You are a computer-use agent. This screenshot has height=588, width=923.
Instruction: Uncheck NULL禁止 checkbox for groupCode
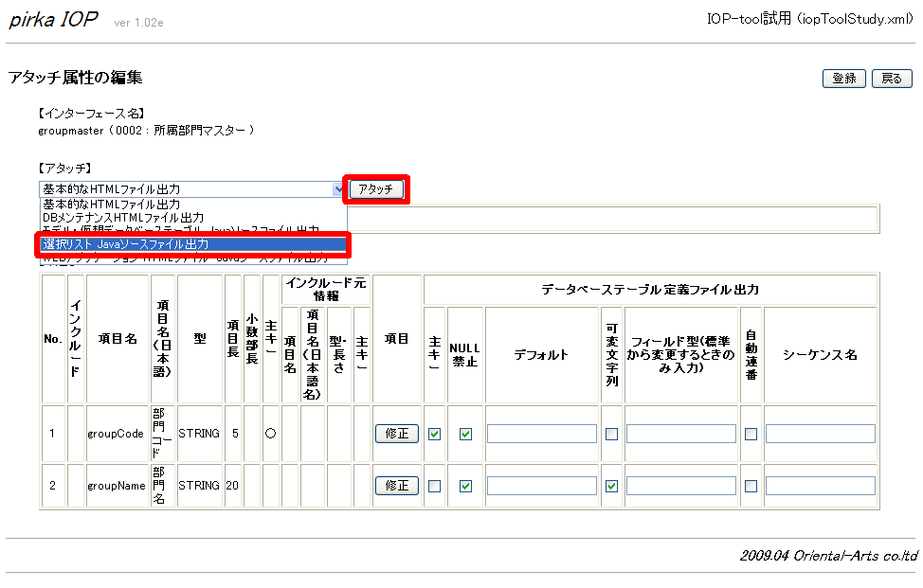(465, 434)
